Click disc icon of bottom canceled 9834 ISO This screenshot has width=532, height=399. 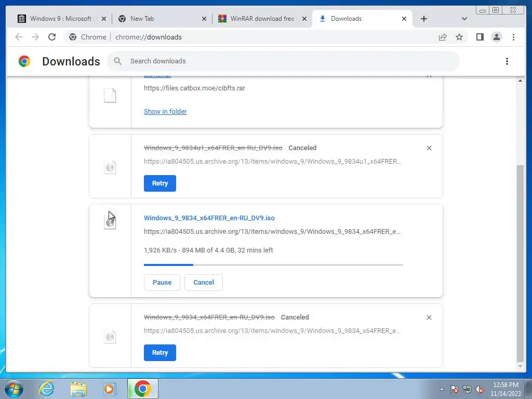[x=110, y=337]
